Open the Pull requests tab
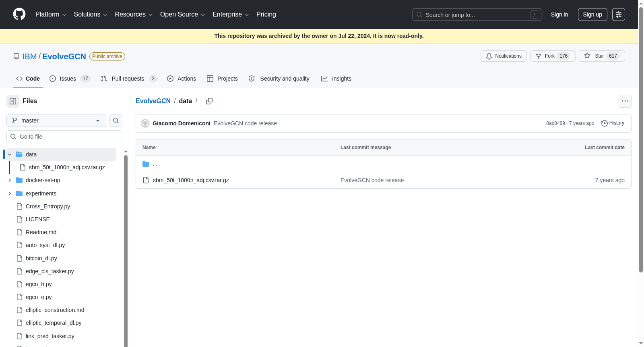Screen dimensions: 644x347 pos(129,79)
